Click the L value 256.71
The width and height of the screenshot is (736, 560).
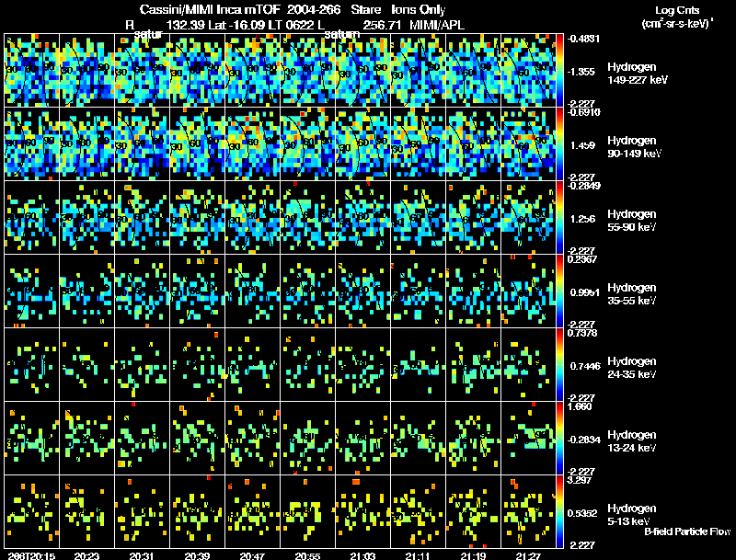click(x=382, y=25)
